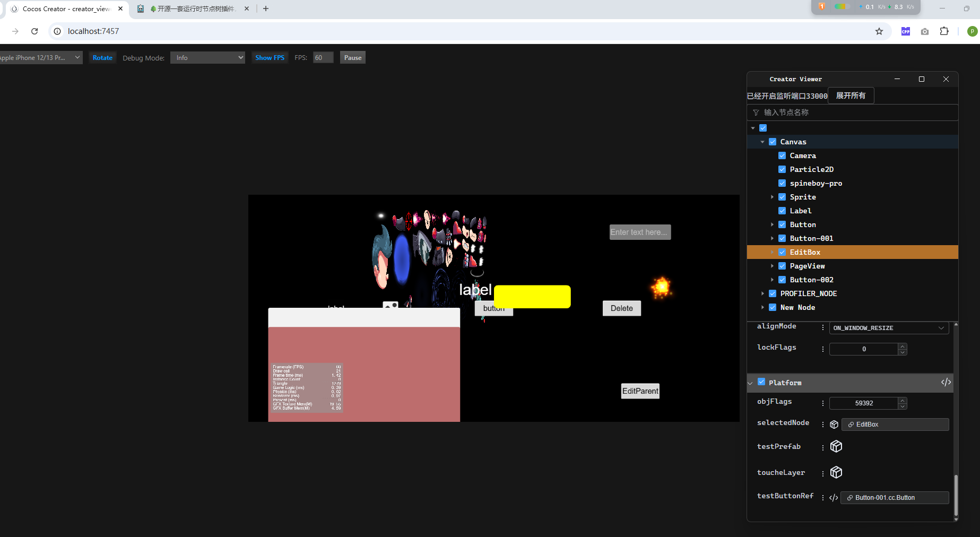Open the alignMode property options dots
Image resolution: width=980 pixels, height=537 pixels.
[823, 328]
